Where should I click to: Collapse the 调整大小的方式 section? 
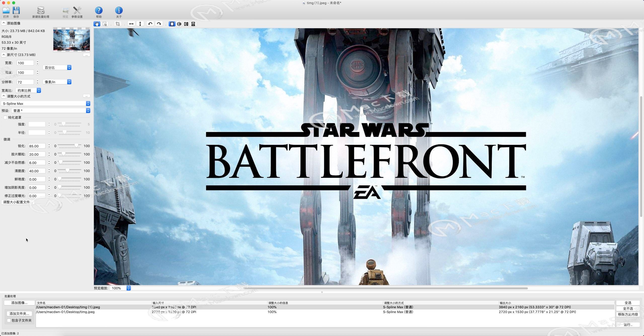[4, 96]
